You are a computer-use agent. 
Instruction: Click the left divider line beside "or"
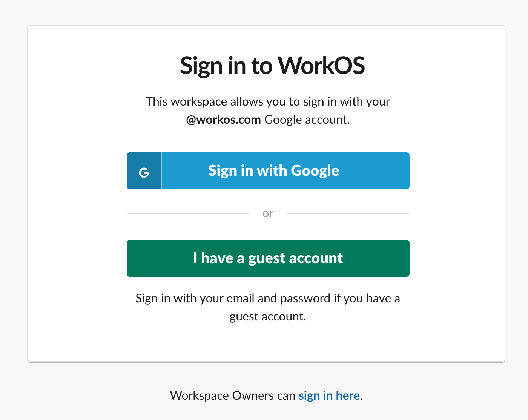point(187,213)
